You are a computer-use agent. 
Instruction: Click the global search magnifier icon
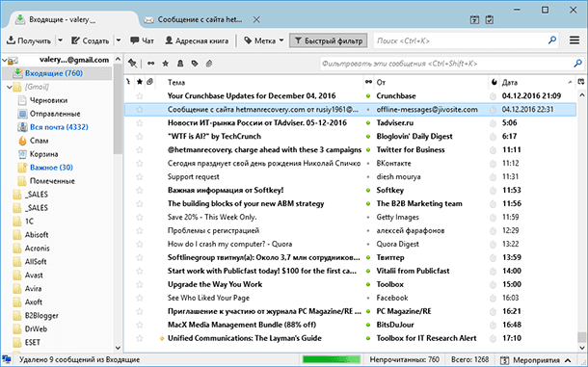pos(552,40)
